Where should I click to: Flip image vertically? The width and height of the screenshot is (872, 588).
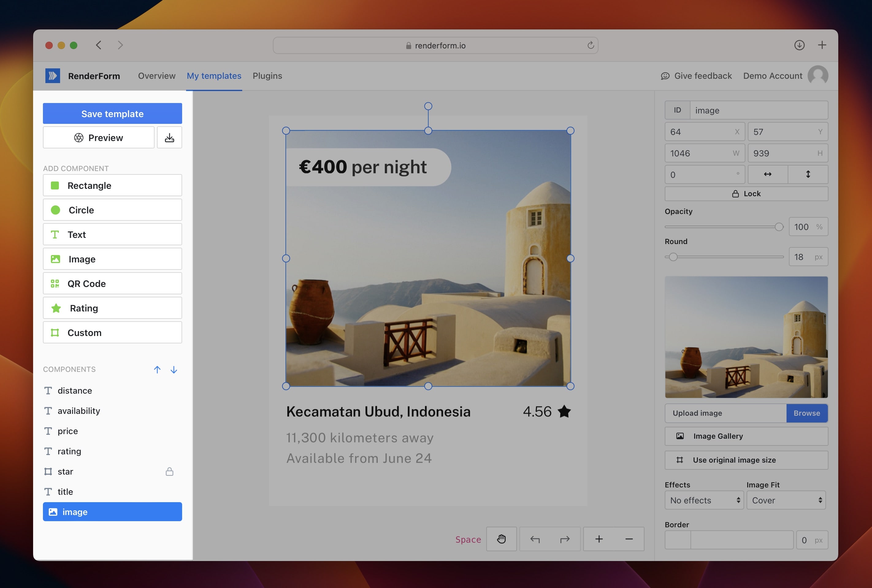[x=808, y=174]
